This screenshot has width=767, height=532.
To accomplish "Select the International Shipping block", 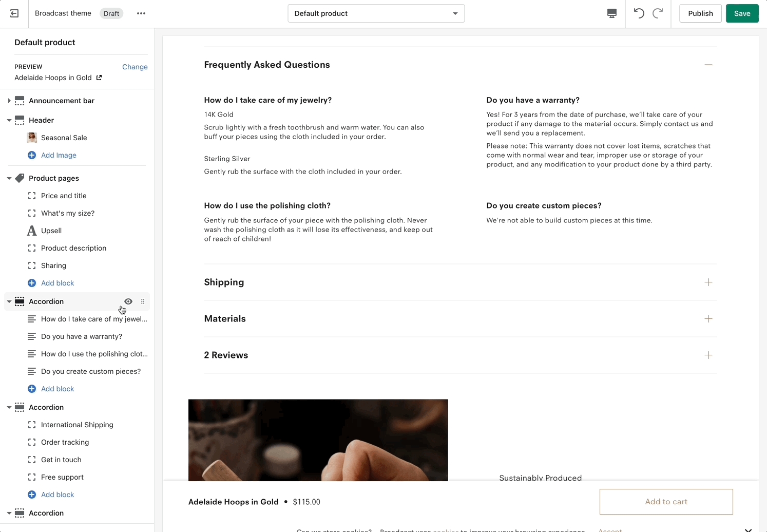I will click(77, 425).
